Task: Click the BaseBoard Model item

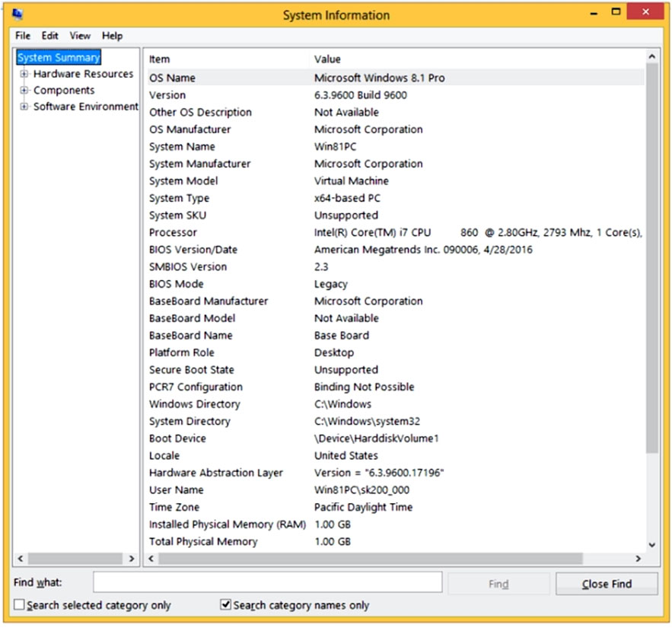Action: [192, 318]
